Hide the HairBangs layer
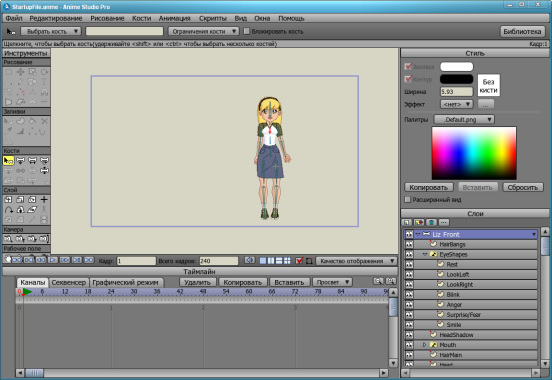Image resolution: width=552 pixels, height=380 pixels. [409, 244]
